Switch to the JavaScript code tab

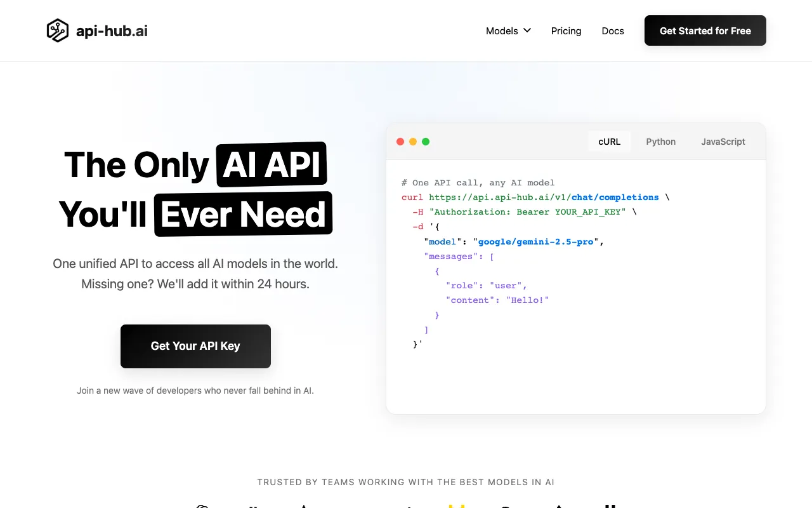point(723,142)
